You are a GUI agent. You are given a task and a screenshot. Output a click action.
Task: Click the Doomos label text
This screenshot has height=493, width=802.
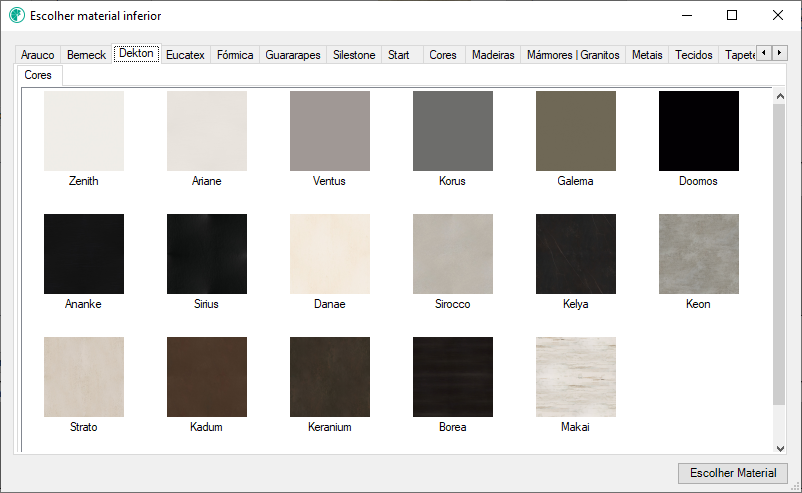pos(698,181)
